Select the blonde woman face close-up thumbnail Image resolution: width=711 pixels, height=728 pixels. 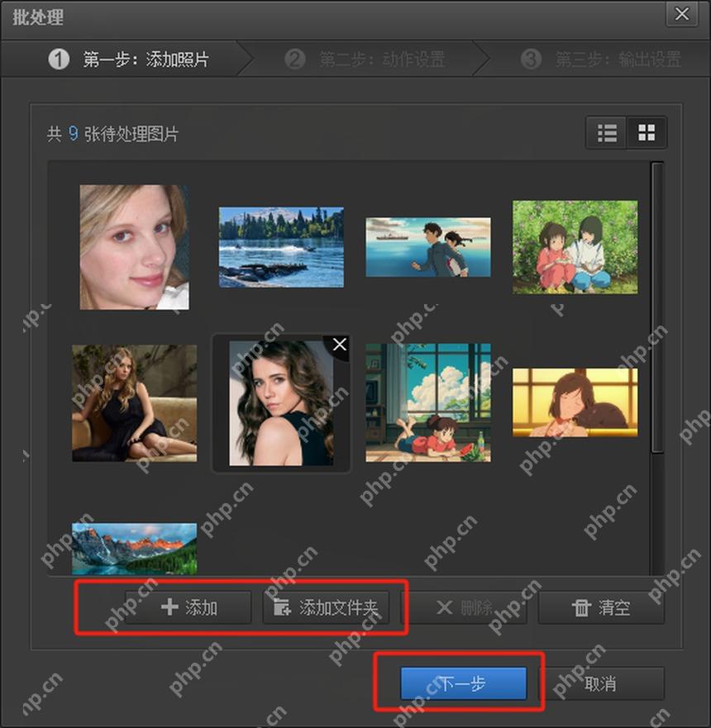click(134, 247)
